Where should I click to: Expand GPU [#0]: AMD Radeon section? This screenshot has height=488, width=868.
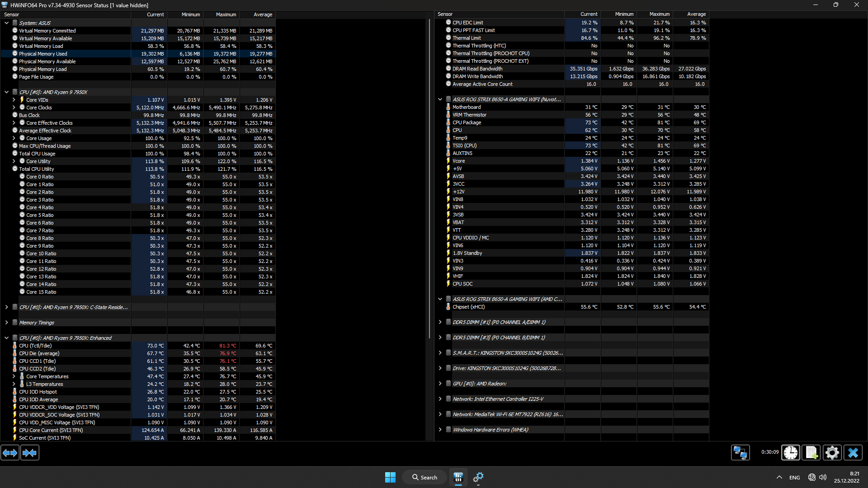pyautogui.click(x=440, y=384)
